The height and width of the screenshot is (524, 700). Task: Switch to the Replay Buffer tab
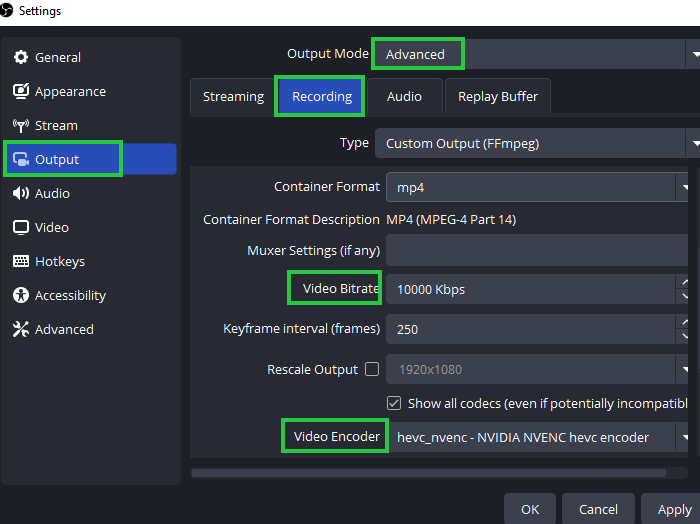pos(498,96)
